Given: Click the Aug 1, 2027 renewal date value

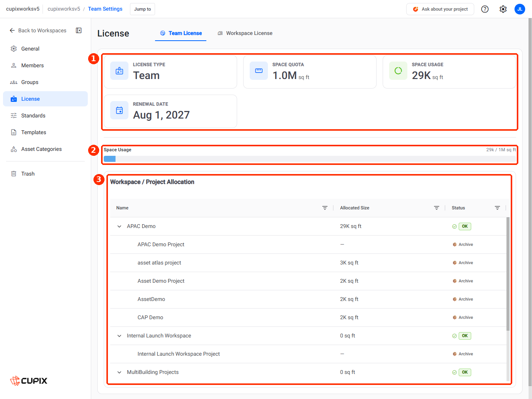Looking at the screenshot, I should tap(161, 115).
